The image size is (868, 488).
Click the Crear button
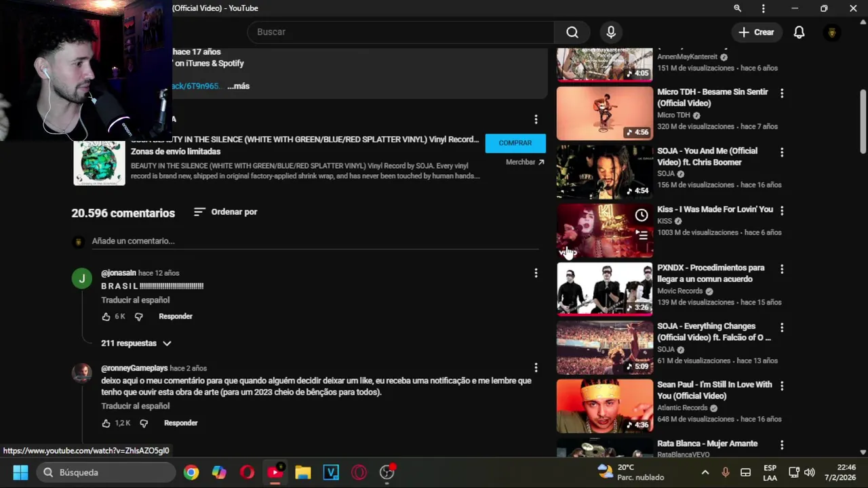point(756,32)
